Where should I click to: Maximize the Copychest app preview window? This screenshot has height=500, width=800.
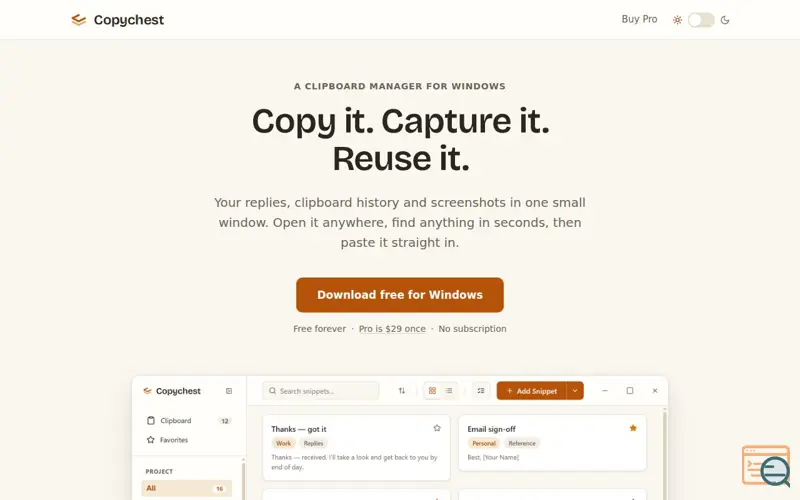[x=630, y=391]
